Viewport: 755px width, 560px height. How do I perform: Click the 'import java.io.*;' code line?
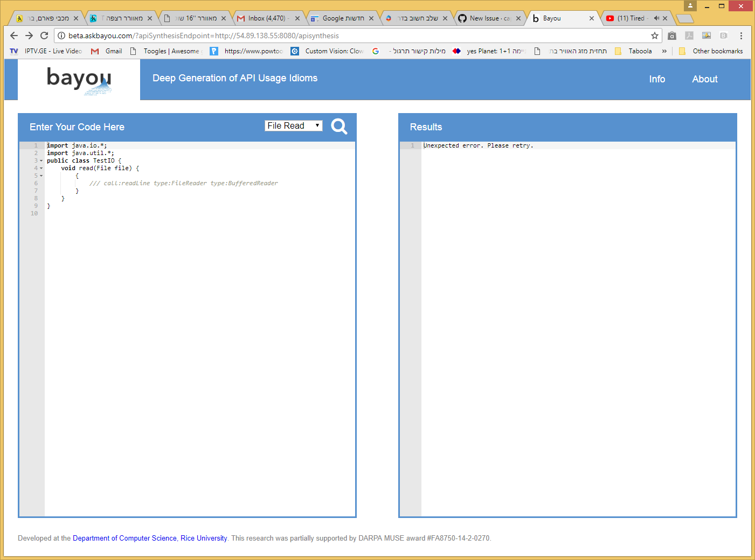[x=77, y=145]
